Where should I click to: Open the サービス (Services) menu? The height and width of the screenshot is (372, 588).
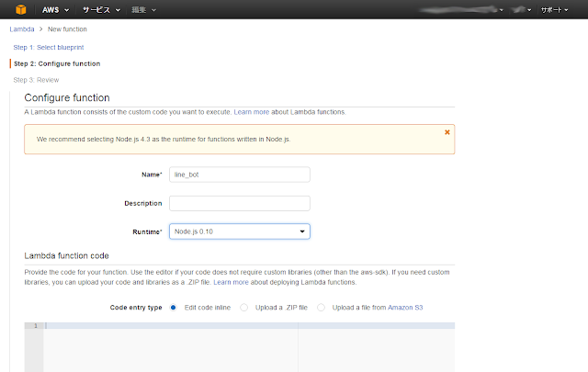pyautogui.click(x=101, y=10)
